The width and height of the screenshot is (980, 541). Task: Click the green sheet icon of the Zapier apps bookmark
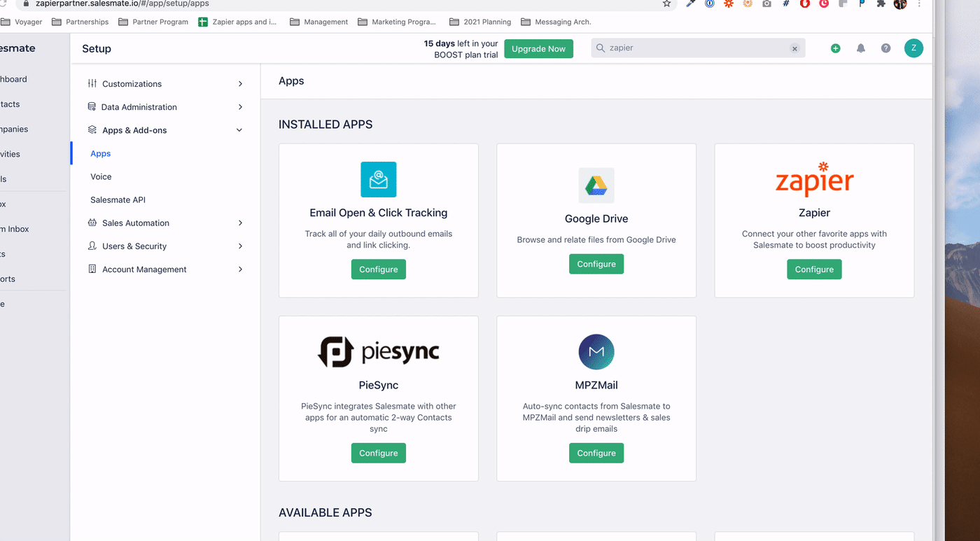coord(203,22)
